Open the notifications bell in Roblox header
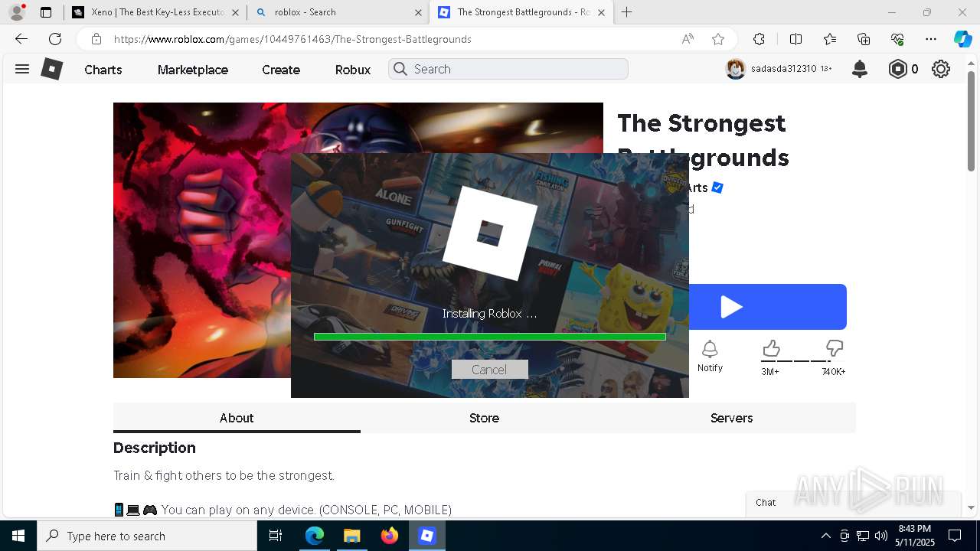The height and width of the screenshot is (551, 980). (x=860, y=69)
